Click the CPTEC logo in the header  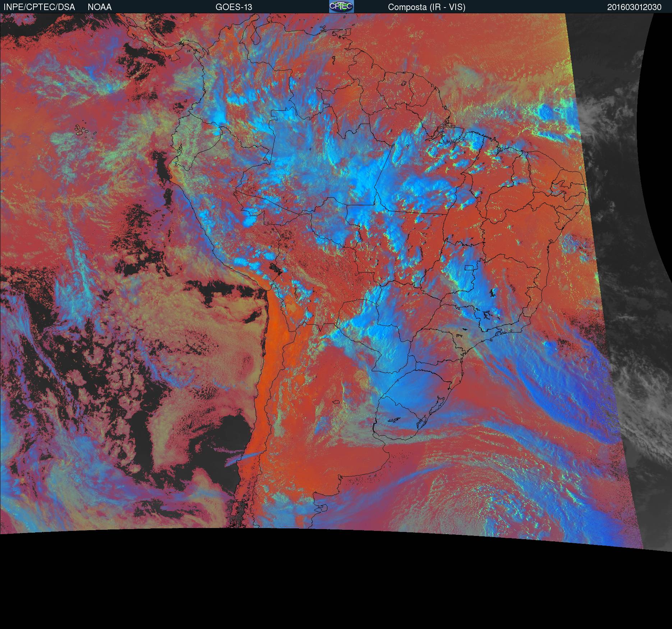point(341,6)
